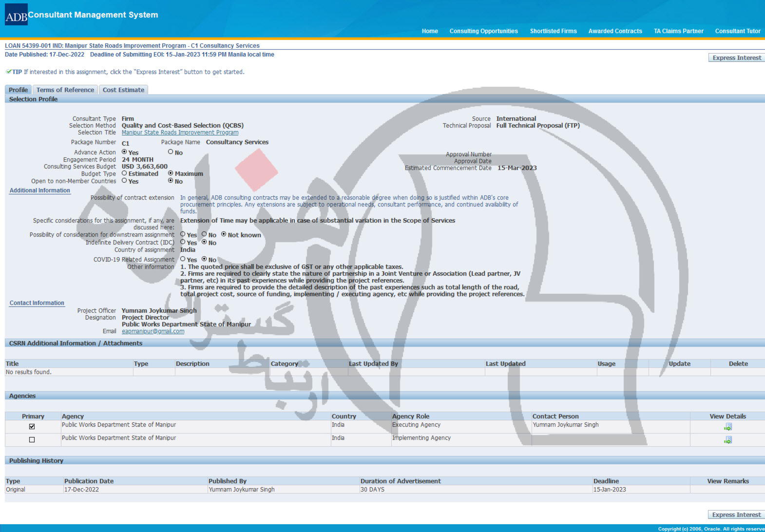Tick primary checkbox for Implementing Agency row

pos(32,440)
